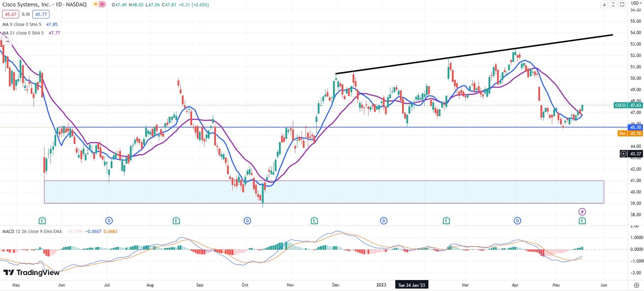
Task: Click the plus icon beside 43.37 price
Action: point(623,154)
